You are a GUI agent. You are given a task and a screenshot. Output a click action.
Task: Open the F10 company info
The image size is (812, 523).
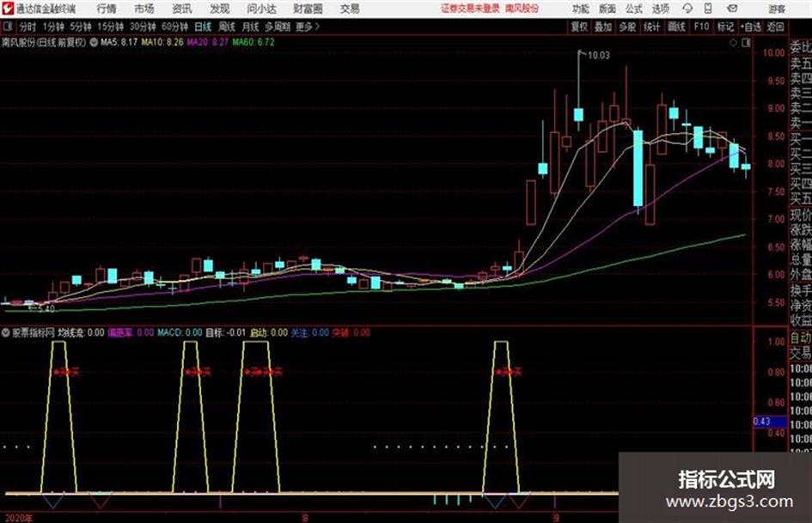(701, 27)
